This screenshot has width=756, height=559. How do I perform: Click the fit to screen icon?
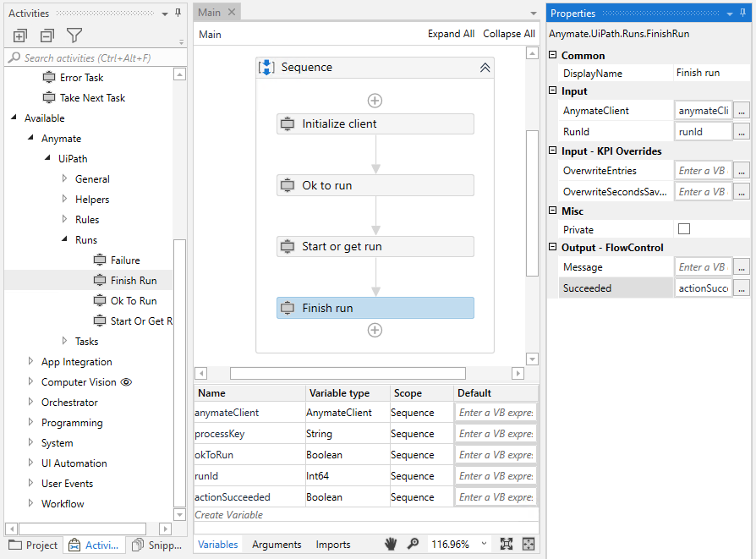point(507,544)
